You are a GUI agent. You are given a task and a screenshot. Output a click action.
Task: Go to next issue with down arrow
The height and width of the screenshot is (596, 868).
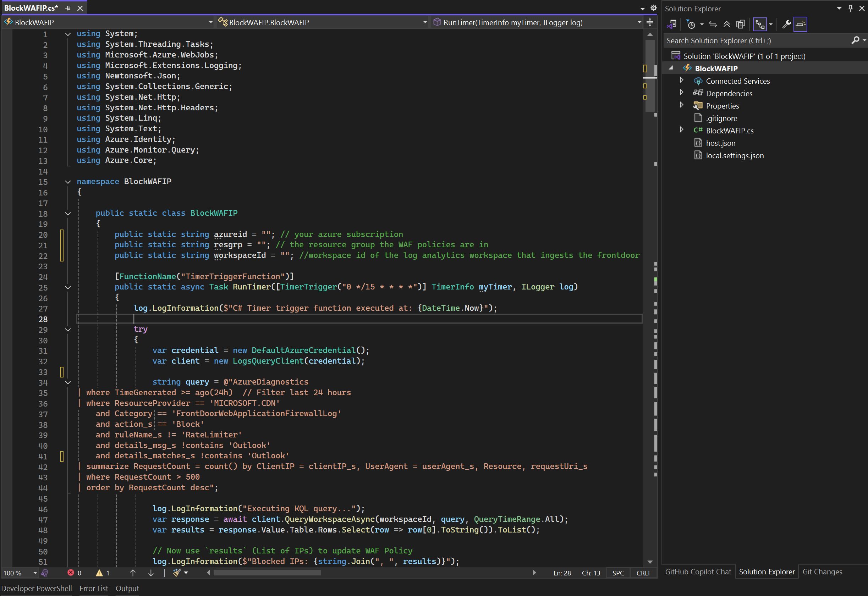click(x=151, y=573)
